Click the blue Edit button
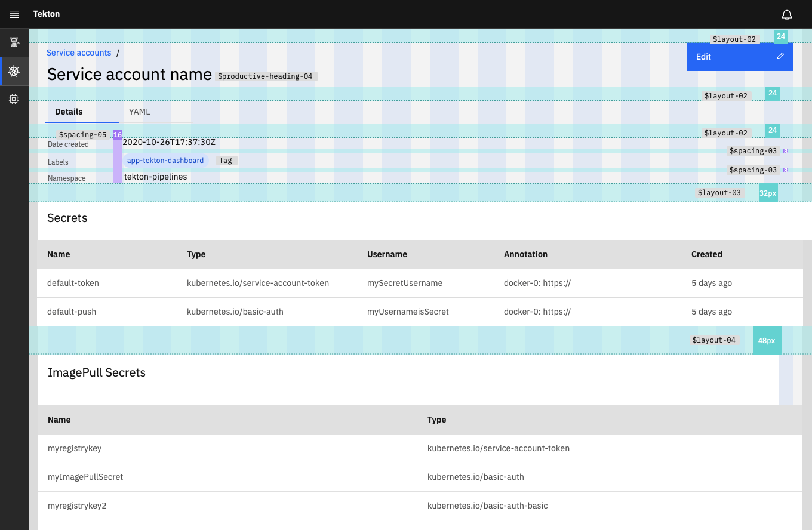This screenshot has width=812, height=530. pyautogui.click(x=703, y=56)
